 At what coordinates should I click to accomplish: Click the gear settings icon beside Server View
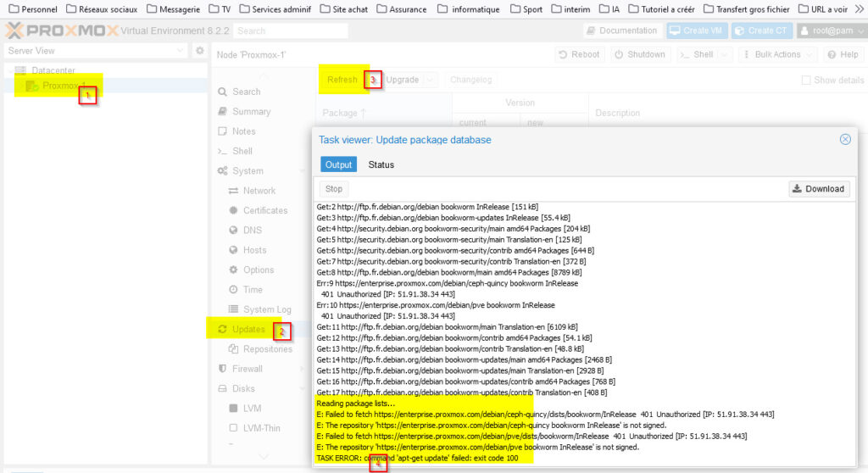pos(200,50)
